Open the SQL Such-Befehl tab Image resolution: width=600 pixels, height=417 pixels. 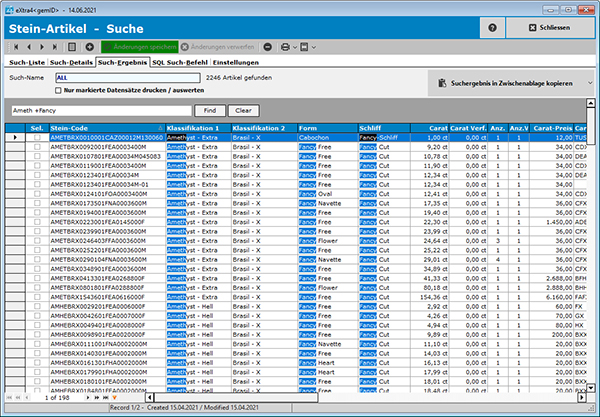pos(180,62)
